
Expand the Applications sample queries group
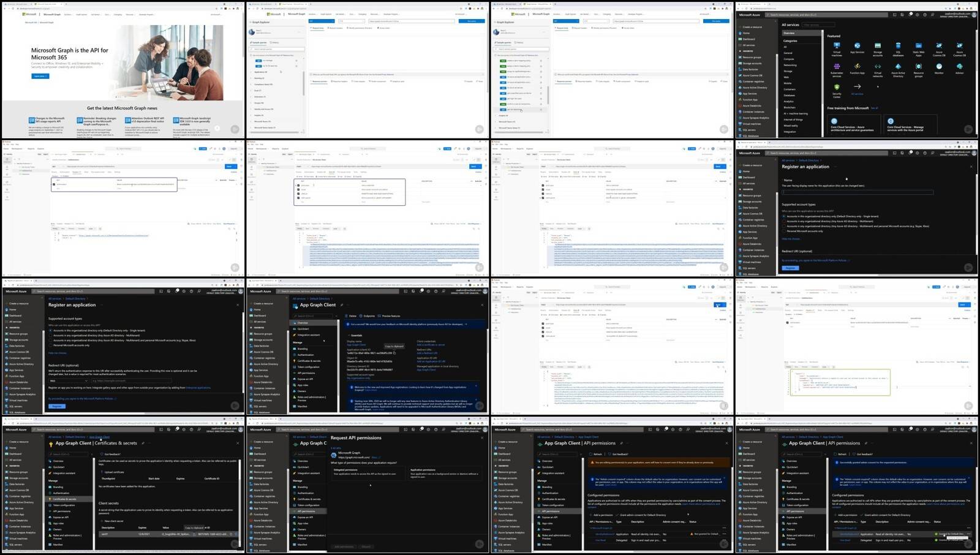coord(261,72)
